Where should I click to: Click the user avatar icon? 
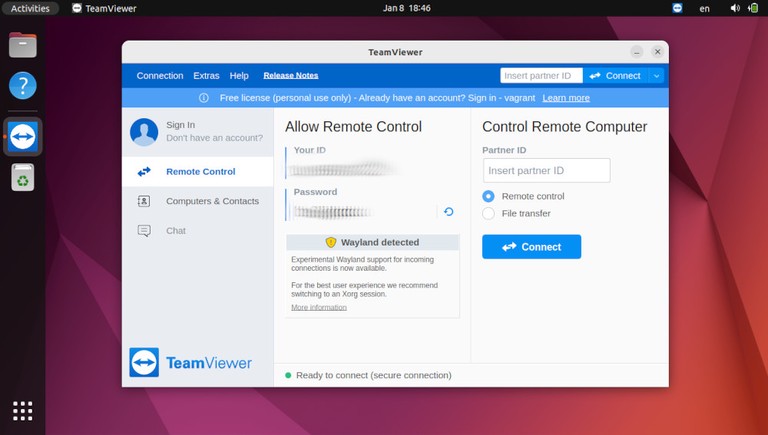click(144, 132)
